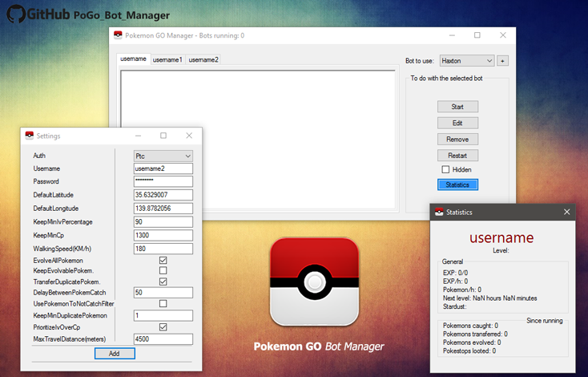Open the Auth type dropdown
This screenshot has width=588, height=377.
[x=163, y=156]
